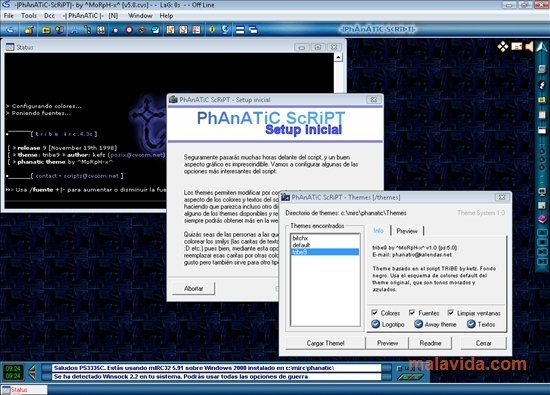Click the blue letter A font icon

click(x=74, y=30)
